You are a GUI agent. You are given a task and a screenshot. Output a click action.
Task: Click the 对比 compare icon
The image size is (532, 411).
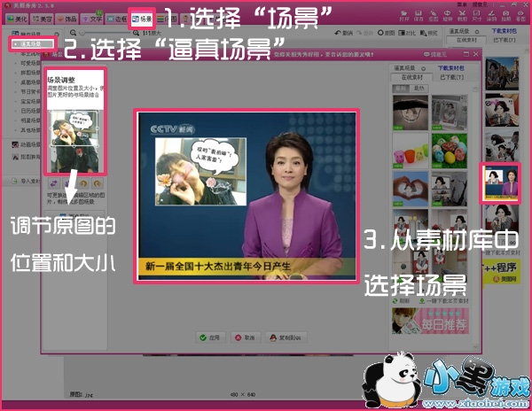(407, 33)
